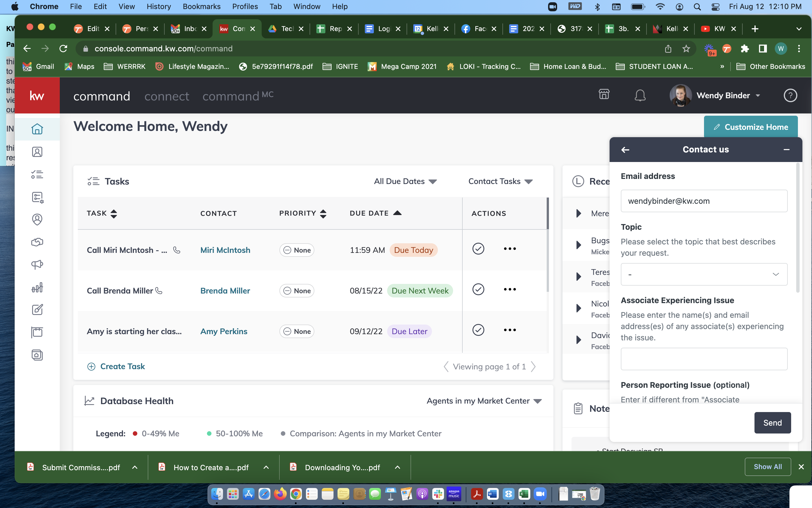Mark Call Miri McIntosh task complete
The image size is (812, 508).
(x=478, y=249)
